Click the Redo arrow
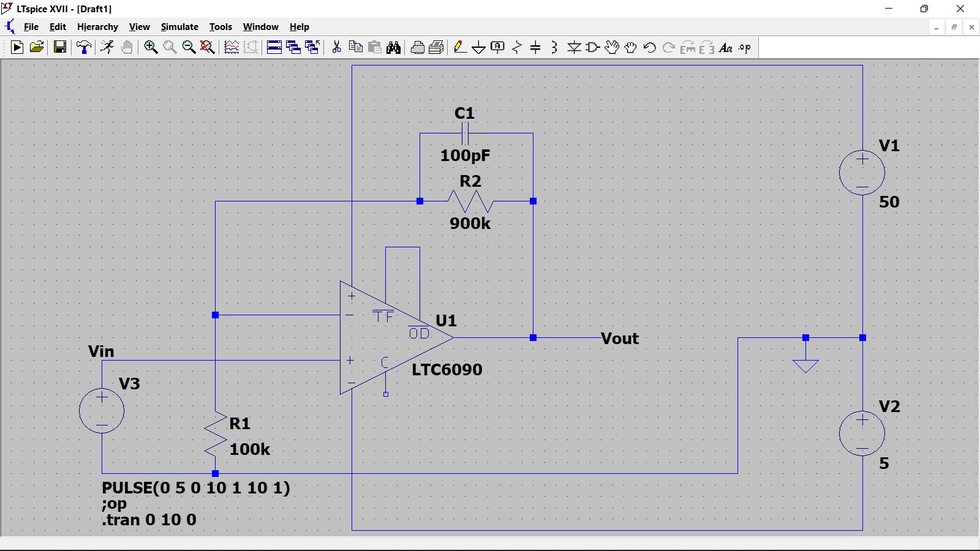 click(x=669, y=47)
